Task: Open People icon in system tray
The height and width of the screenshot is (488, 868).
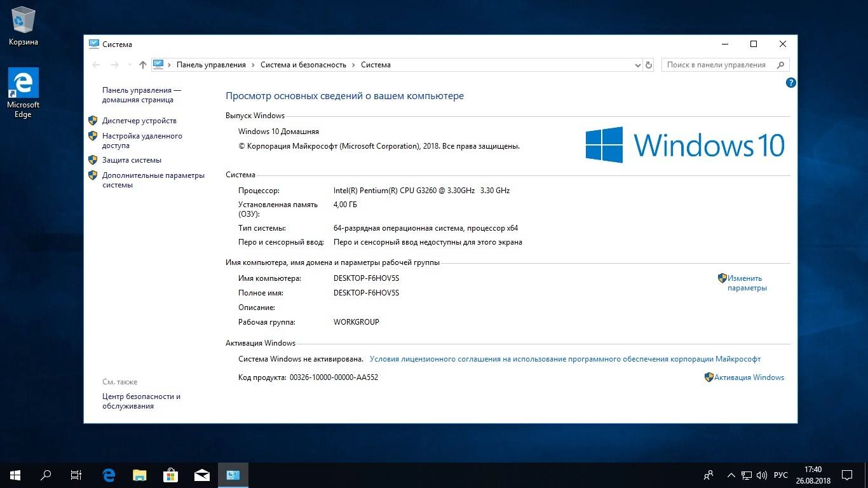Action: (x=709, y=475)
